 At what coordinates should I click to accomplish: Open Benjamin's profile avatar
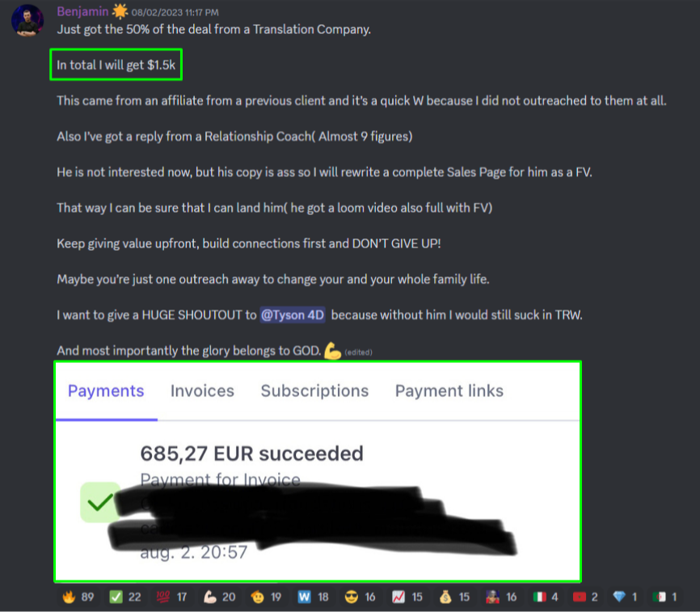click(x=27, y=20)
